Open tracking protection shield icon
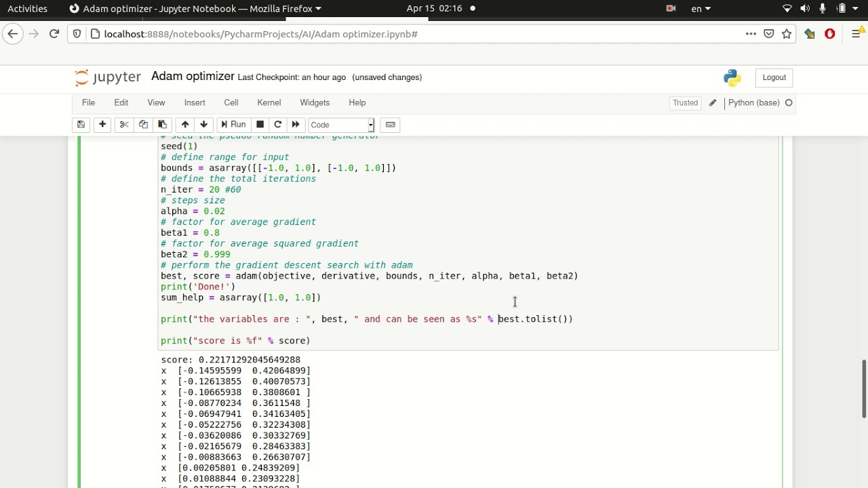This screenshot has height=488, width=868. point(77,34)
